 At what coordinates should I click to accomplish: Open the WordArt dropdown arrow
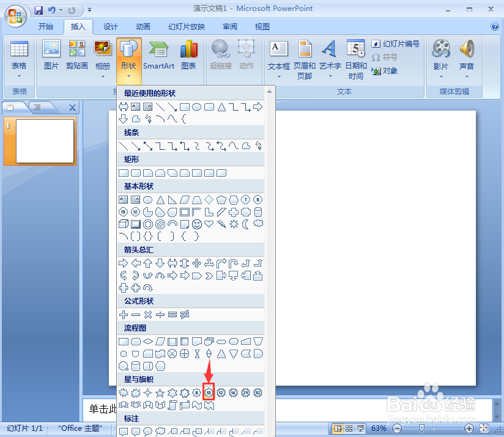pyautogui.click(x=330, y=76)
